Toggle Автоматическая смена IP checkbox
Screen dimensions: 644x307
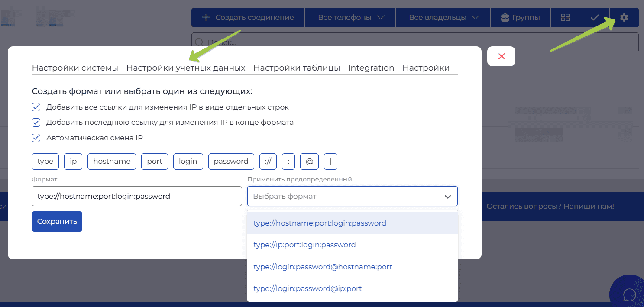click(36, 138)
